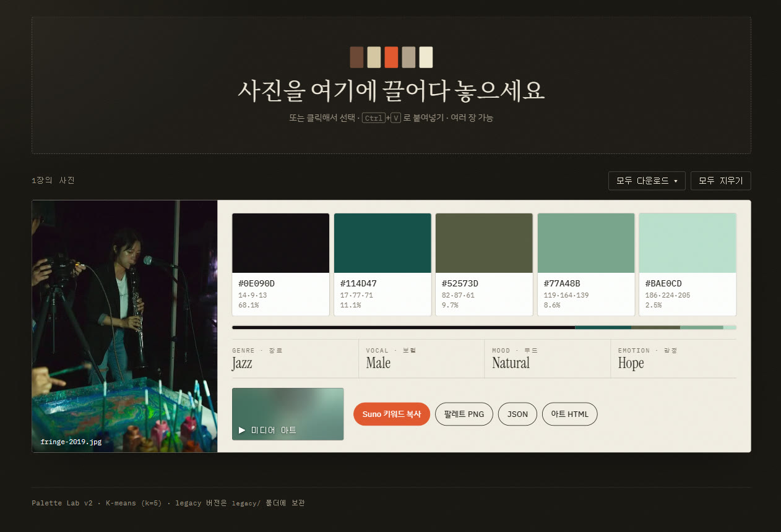
Task: Export the palette as JSON
Action: tap(517, 414)
